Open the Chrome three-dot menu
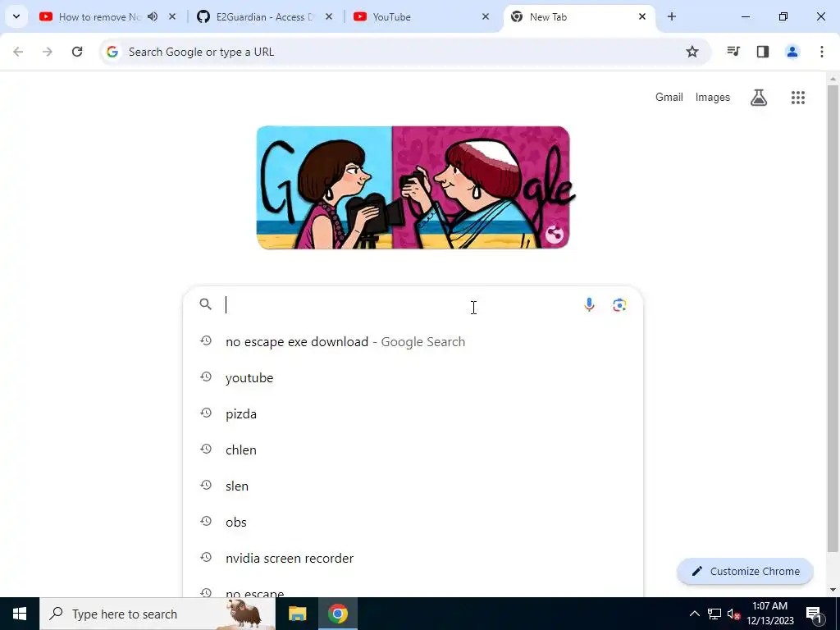 [x=822, y=52]
